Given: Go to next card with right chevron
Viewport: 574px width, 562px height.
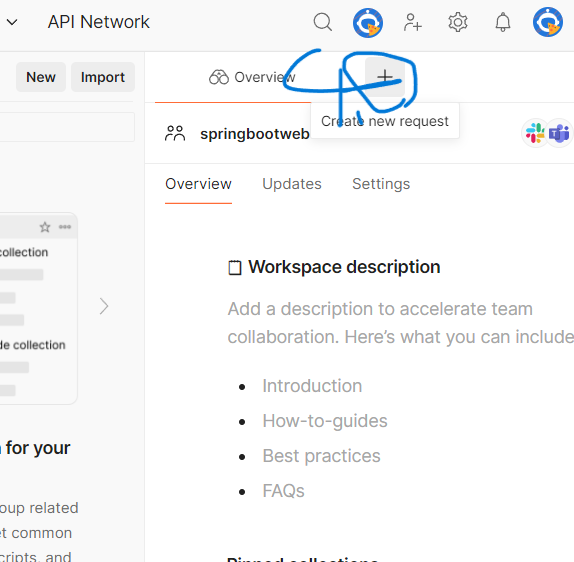Looking at the screenshot, I should tap(104, 306).
